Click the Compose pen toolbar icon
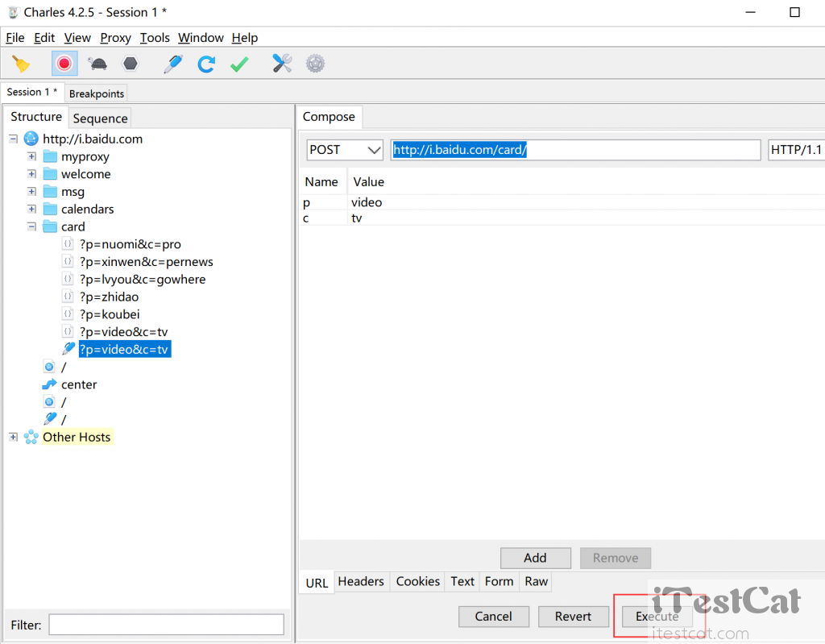825x644 pixels. click(x=173, y=64)
